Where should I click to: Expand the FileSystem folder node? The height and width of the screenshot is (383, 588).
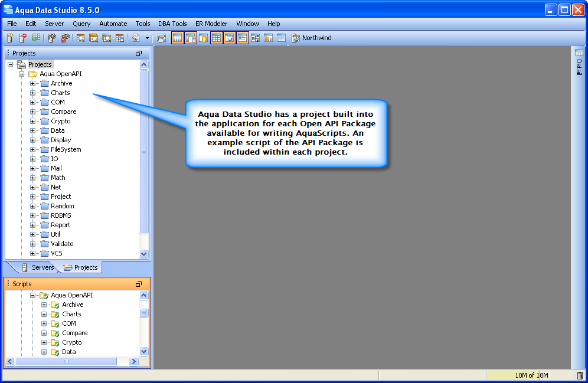tap(32, 149)
